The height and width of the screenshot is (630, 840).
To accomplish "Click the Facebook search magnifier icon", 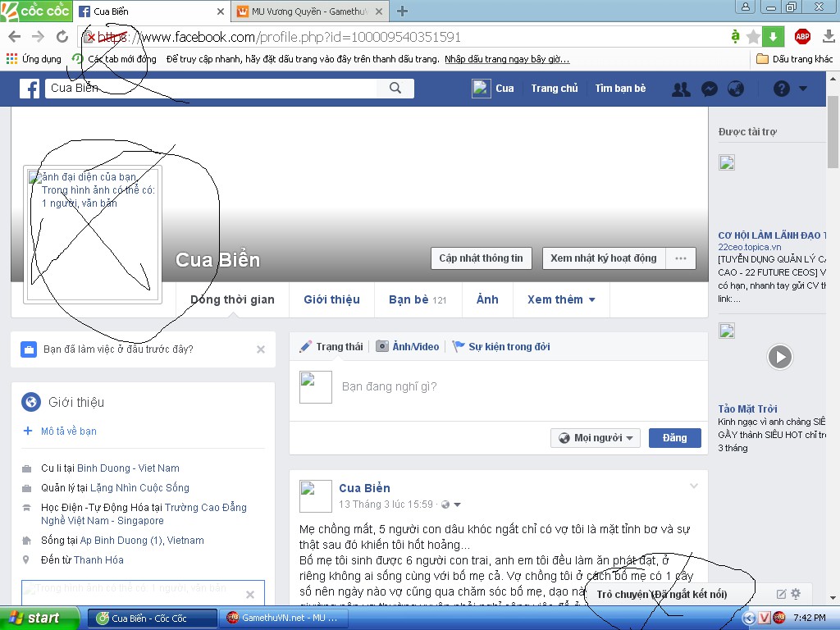I will (x=395, y=89).
